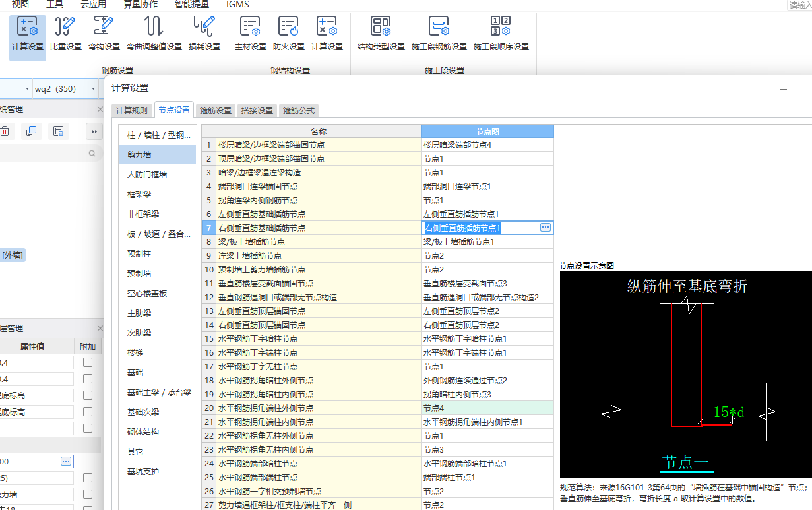Image resolution: width=812 pixels, height=510 pixels.
Task: Switch to 箍筋设置 tab
Action: pos(216,110)
